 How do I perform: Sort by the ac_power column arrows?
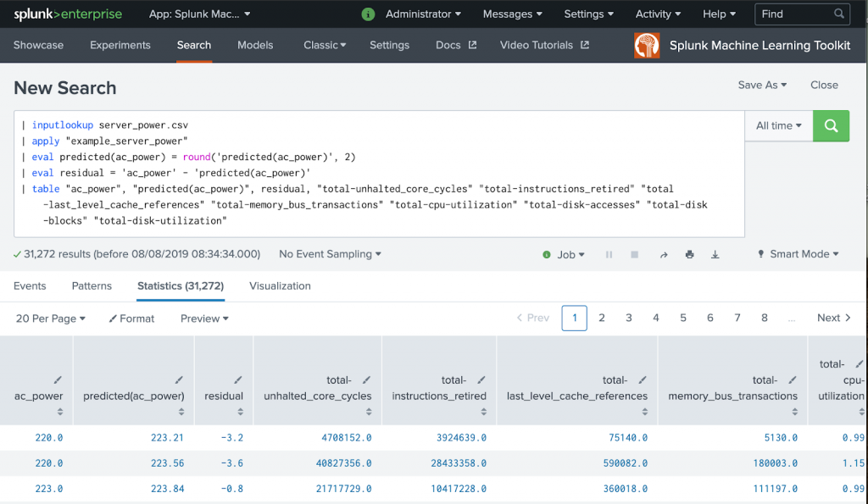pyautogui.click(x=60, y=413)
